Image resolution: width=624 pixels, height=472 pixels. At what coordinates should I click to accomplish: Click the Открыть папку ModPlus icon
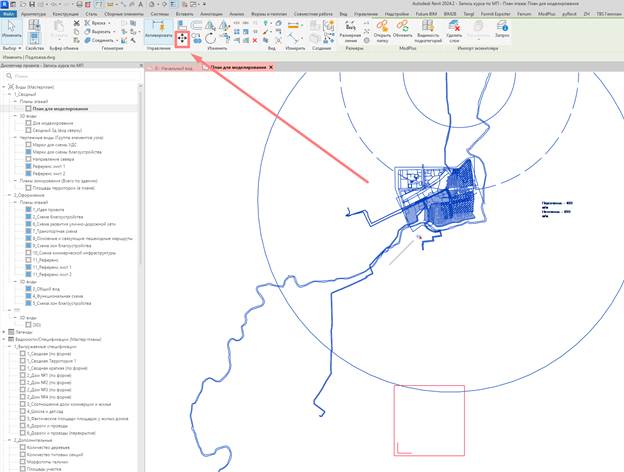pyautogui.click(x=382, y=31)
